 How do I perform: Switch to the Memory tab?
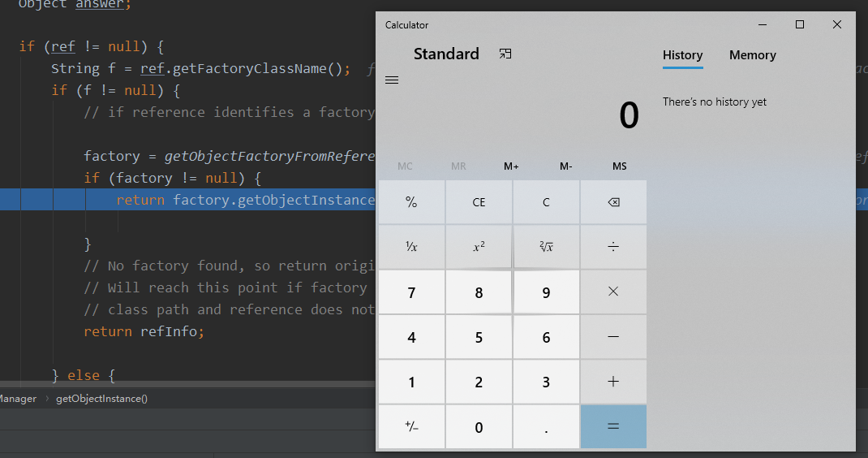(752, 55)
